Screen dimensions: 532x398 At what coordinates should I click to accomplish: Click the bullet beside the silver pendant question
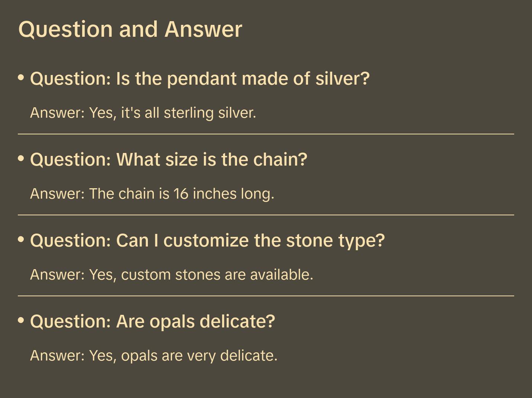(x=21, y=78)
